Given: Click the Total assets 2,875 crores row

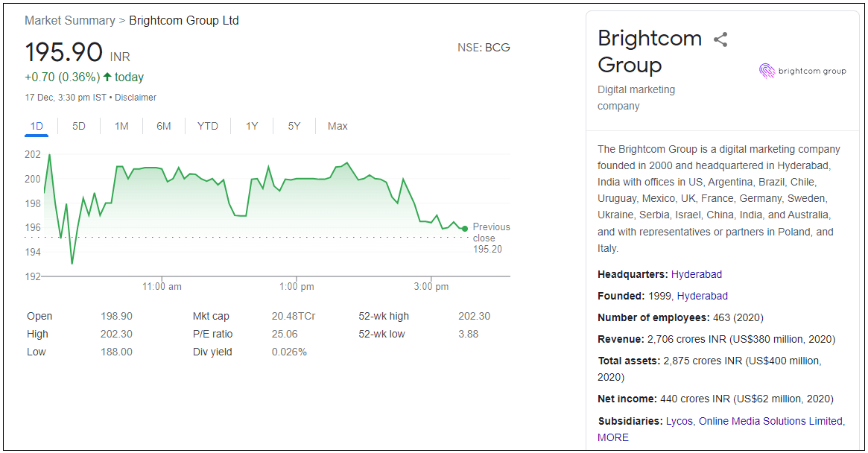Looking at the screenshot, I should [709, 369].
